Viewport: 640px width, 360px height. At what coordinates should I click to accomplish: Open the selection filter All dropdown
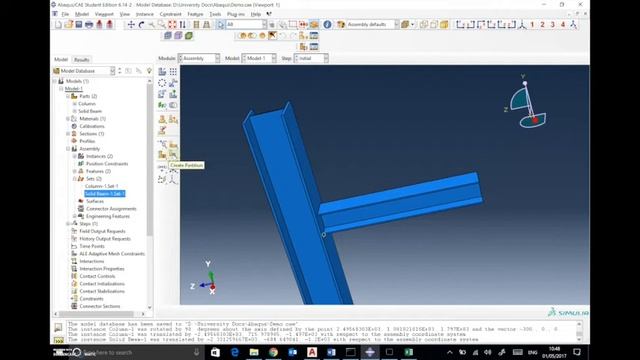coord(247,25)
